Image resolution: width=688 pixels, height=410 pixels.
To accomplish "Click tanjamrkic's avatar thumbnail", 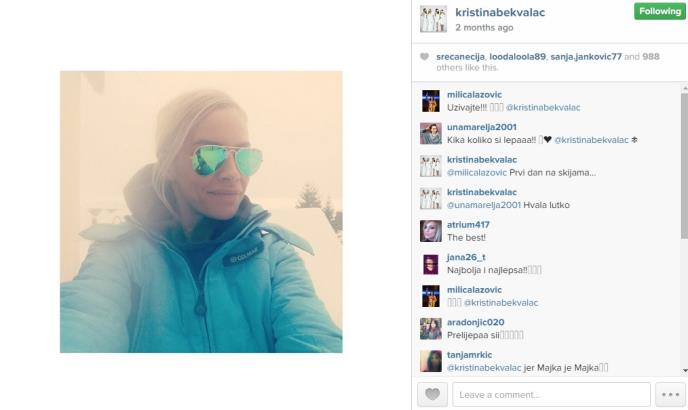I will 431,361.
